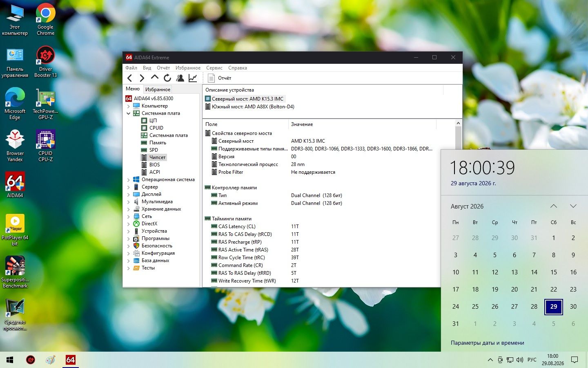Click the Отчёт report button

[x=220, y=78]
